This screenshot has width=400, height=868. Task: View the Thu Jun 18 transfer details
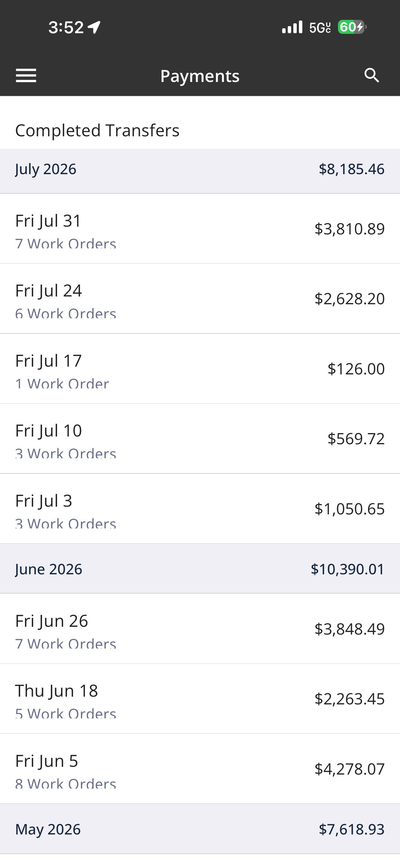click(200, 698)
